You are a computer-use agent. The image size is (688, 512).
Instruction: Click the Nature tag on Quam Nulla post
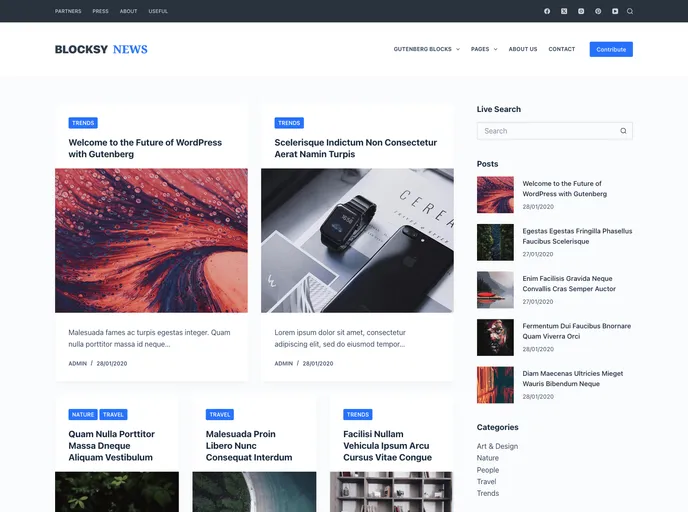click(83, 414)
